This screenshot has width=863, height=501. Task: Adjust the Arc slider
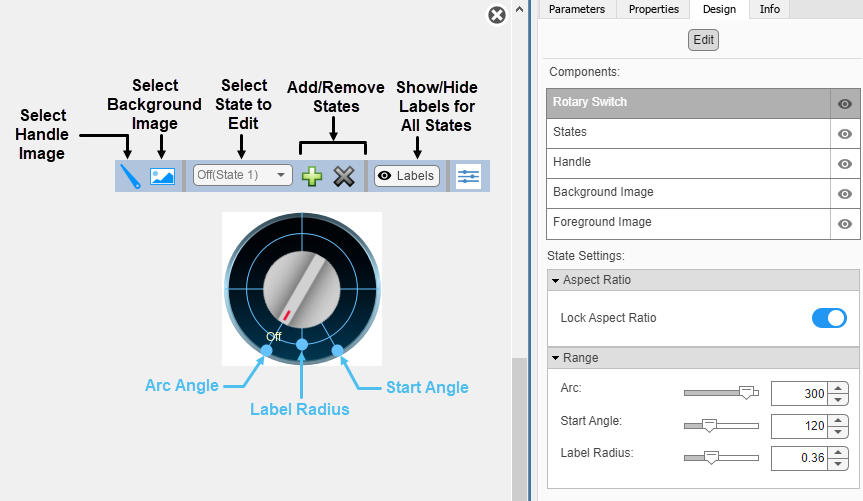pos(746,393)
